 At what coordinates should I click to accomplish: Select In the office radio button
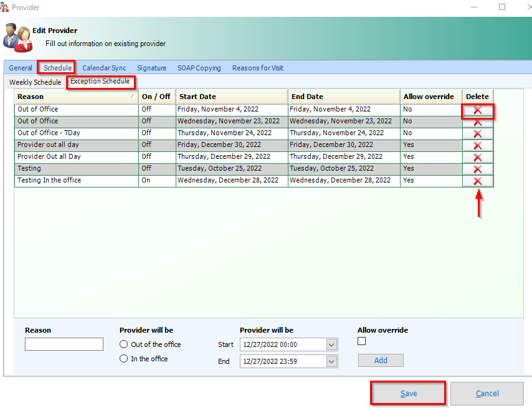(x=123, y=359)
